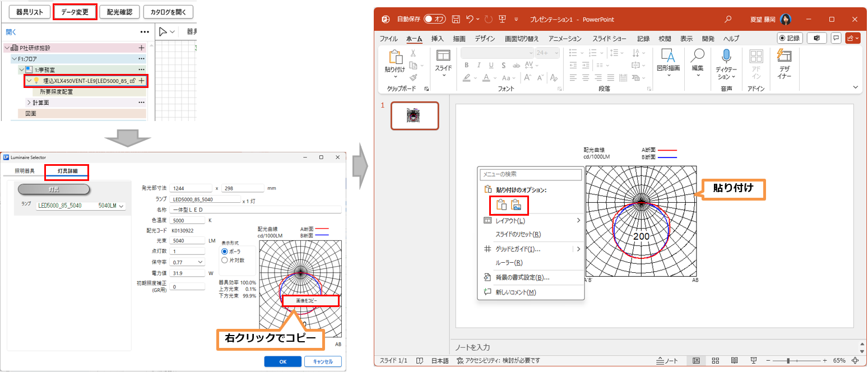This screenshot has width=868, height=372.
Task: Toggle the AutoSave (自動保存) switch
Action: coord(434,20)
